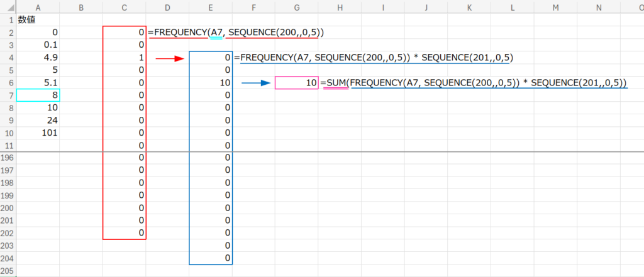Click row header 202
Viewport: 644px width, 277px height.
(8, 233)
